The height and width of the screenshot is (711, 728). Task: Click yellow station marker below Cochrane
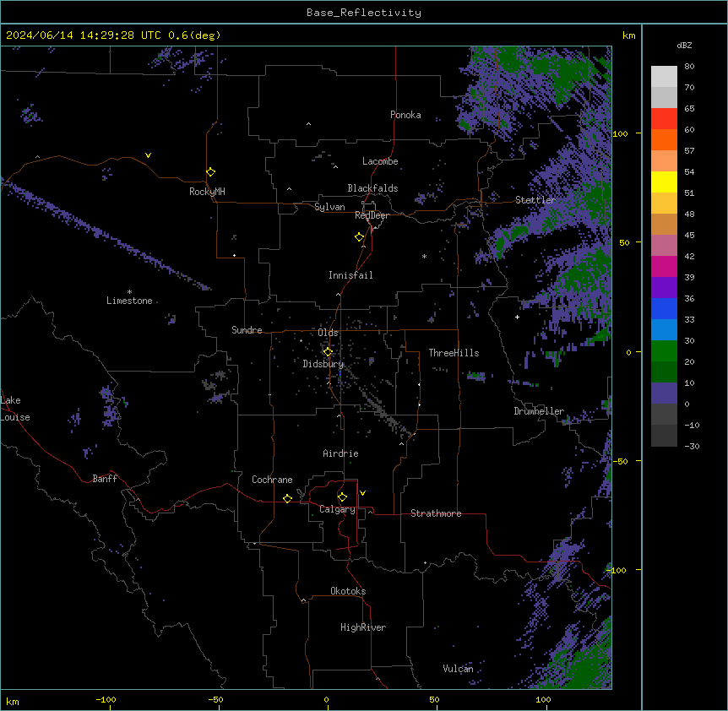287,498
